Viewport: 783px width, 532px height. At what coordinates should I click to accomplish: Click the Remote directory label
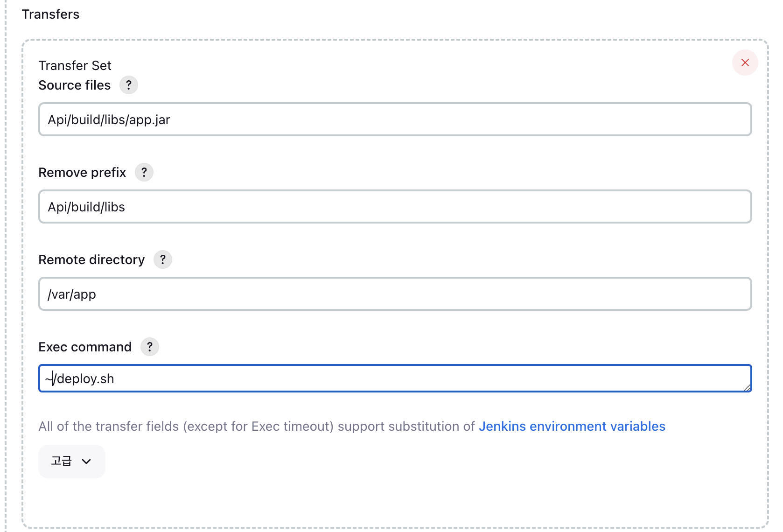[91, 259]
